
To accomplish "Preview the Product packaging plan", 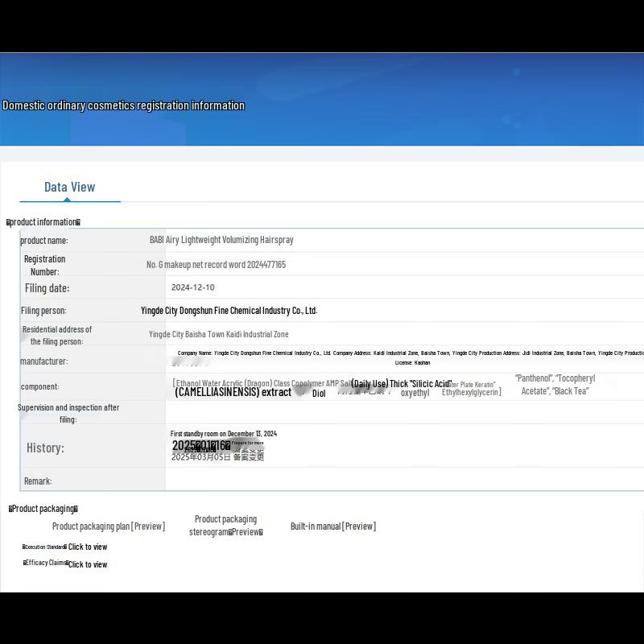I will (109, 526).
